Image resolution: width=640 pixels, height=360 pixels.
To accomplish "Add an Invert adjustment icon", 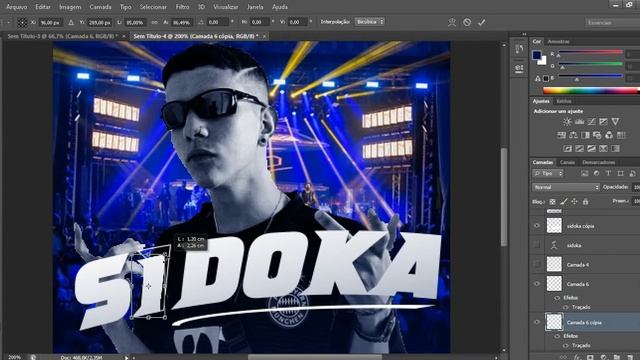I will (567, 149).
